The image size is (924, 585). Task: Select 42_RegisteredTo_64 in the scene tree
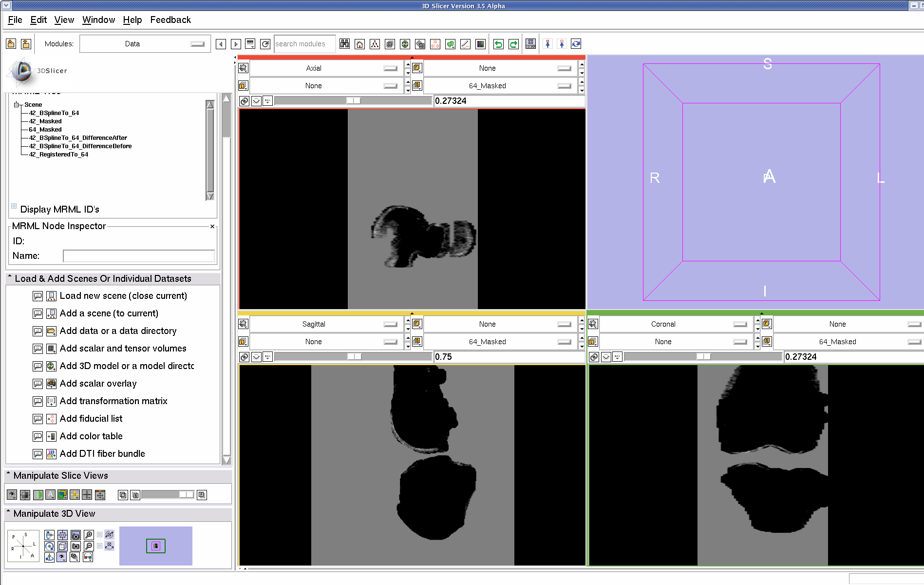pos(58,155)
